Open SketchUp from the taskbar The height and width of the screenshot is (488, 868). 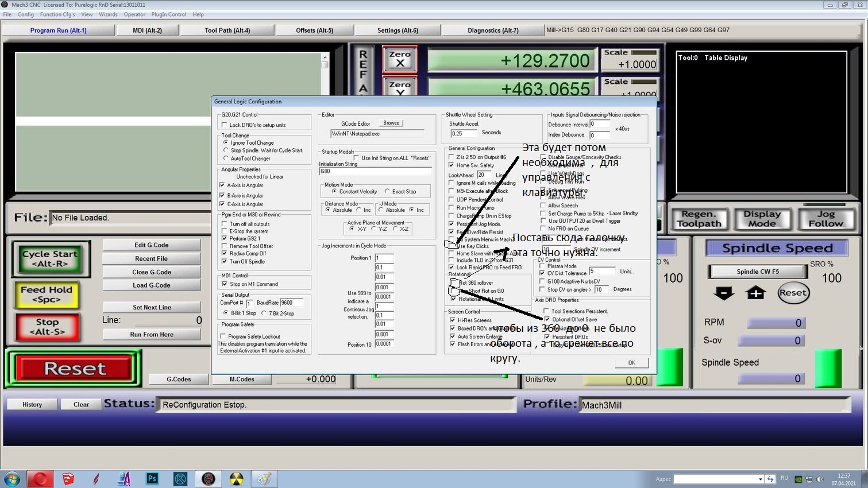pyautogui.click(x=68, y=479)
